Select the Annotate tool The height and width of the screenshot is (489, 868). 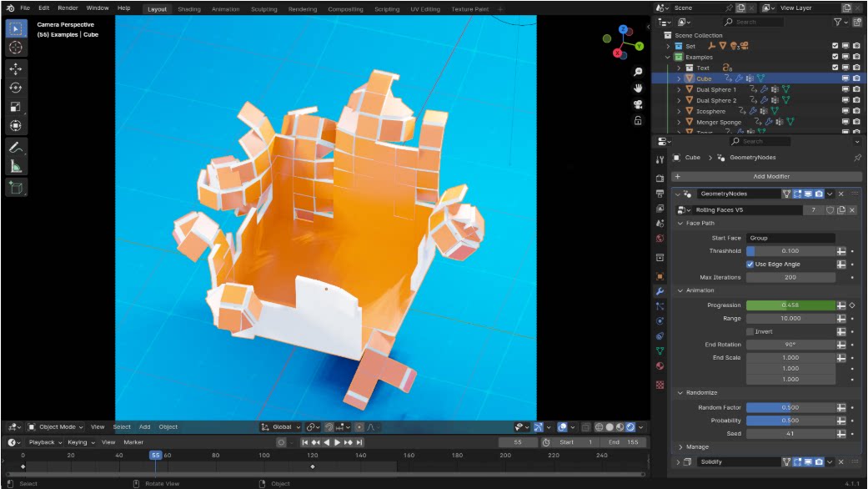(x=16, y=148)
